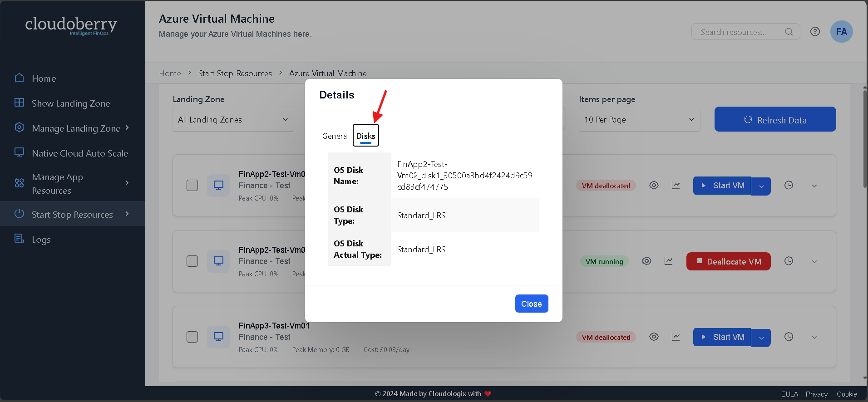Screen dimensions: 868x402
Task: Open schedule clock for FinApp3-Test-Vm01
Action: 789,337
